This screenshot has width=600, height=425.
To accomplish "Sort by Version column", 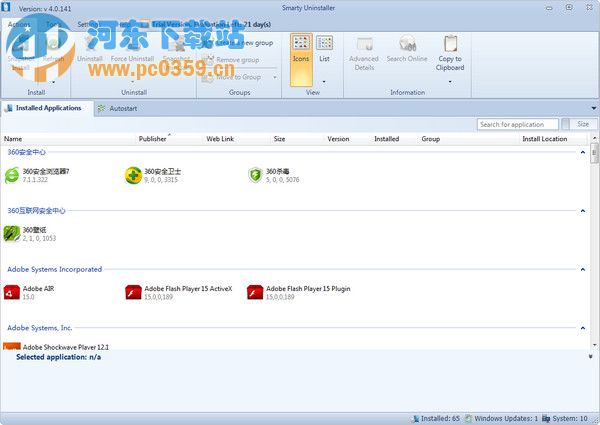I will 338,139.
